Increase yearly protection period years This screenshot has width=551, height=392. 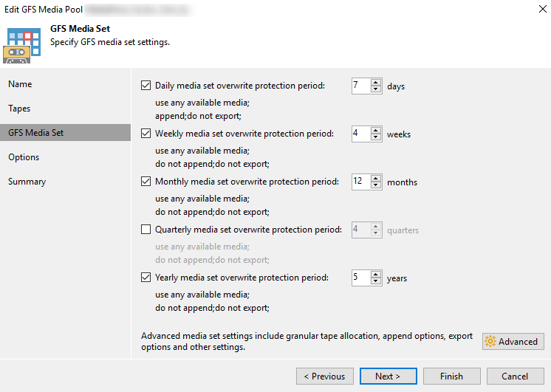376,274
